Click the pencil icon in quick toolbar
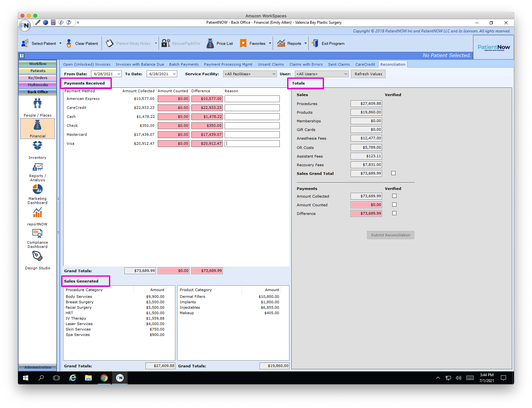This screenshot has height=408, width=532. click(38, 22)
